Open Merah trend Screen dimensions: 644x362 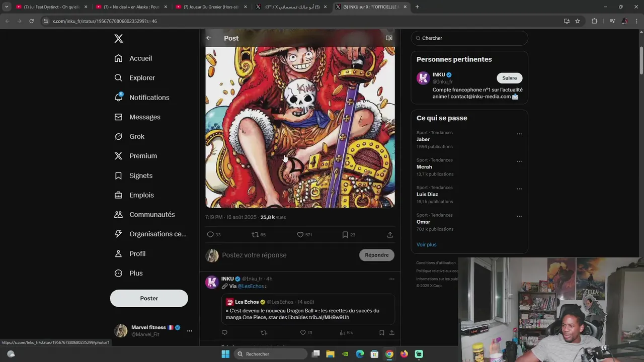pyautogui.click(x=424, y=167)
